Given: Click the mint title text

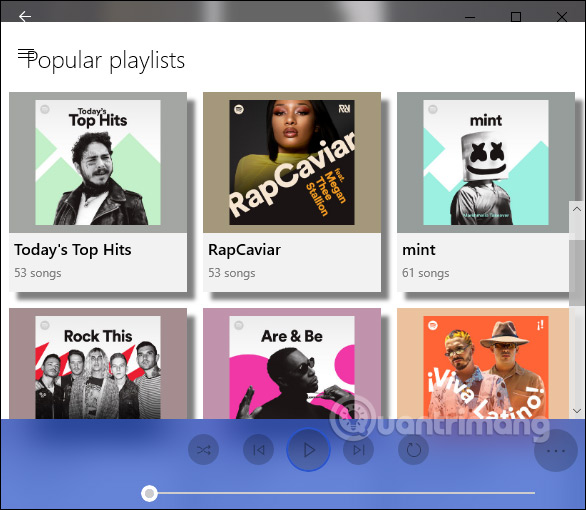Looking at the screenshot, I should click(x=419, y=250).
